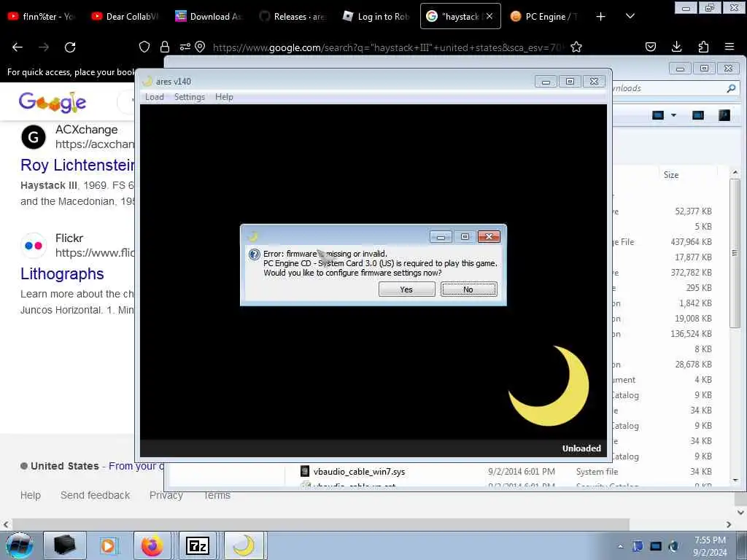Click Privacy link in Google footer

[x=166, y=495]
